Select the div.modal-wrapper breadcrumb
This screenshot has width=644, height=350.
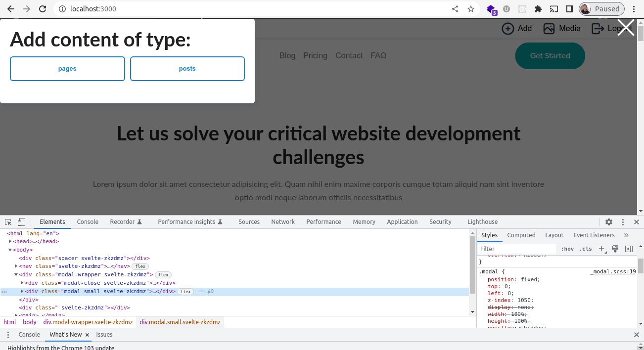pos(88,322)
